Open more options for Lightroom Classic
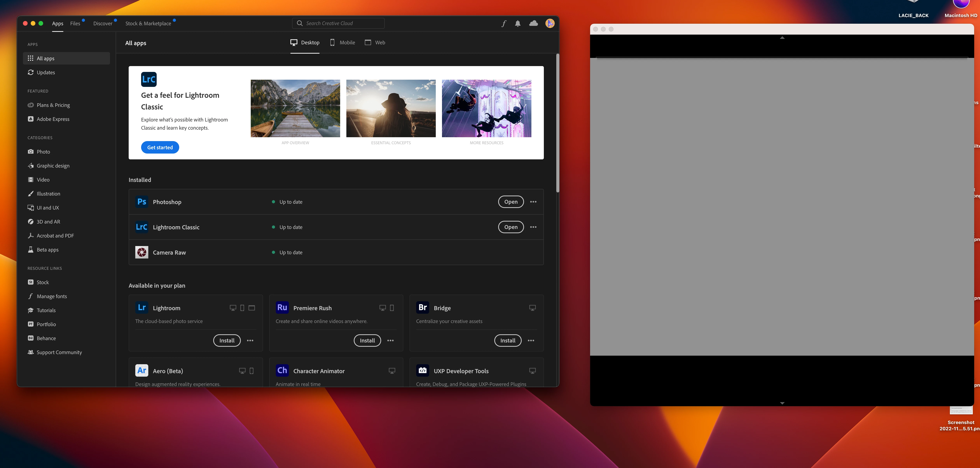This screenshot has width=980, height=468. click(533, 227)
